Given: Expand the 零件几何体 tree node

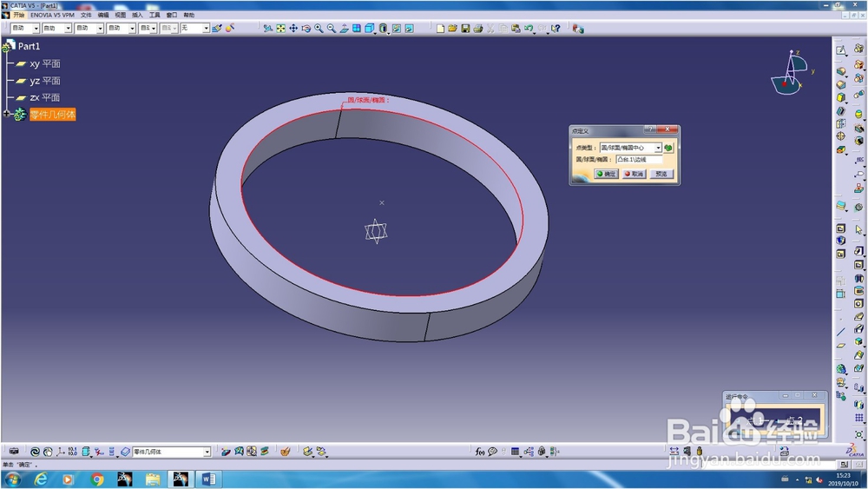Looking at the screenshot, I should click(x=7, y=114).
